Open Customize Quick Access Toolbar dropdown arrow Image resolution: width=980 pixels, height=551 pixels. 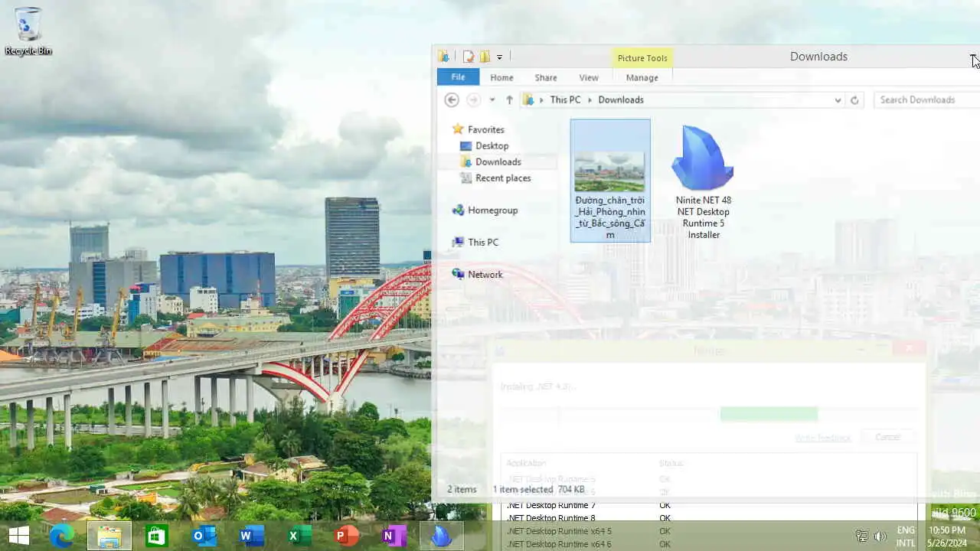499,57
